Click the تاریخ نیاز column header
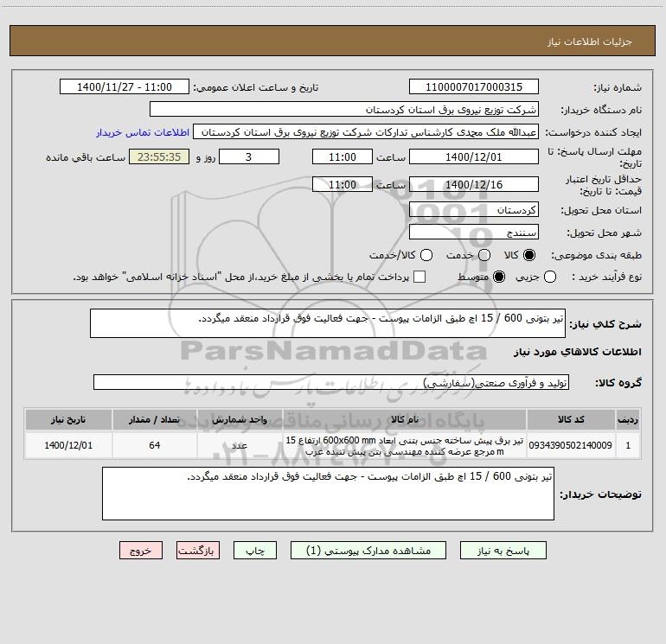The width and height of the screenshot is (666, 644). point(68,420)
